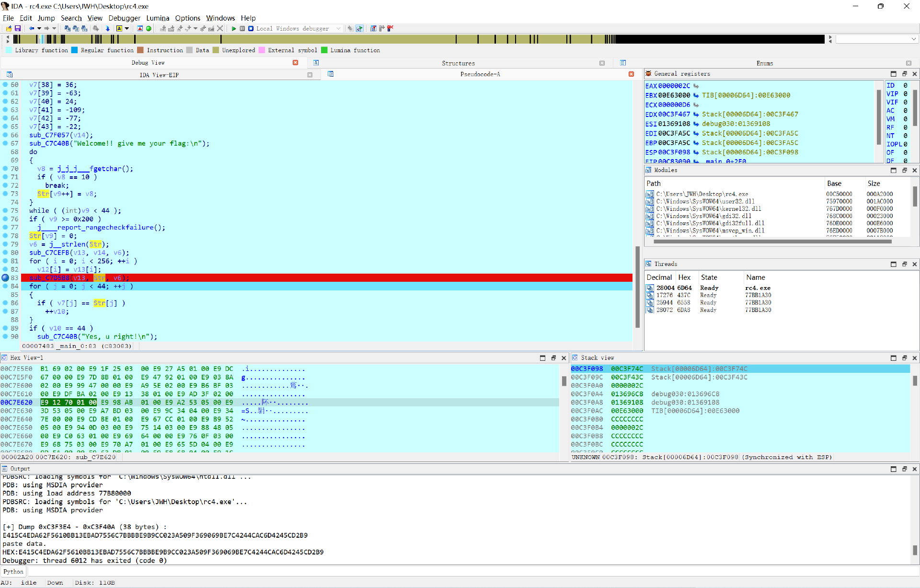Click the yellow text 'A' toolbar icon
Image resolution: width=920 pixels, height=588 pixels.
click(119, 29)
